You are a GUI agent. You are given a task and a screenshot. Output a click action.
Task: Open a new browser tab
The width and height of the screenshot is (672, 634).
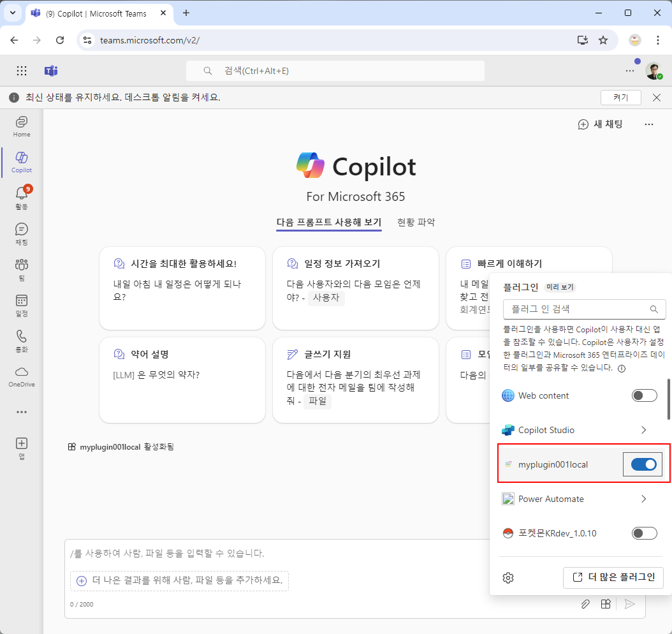(x=186, y=13)
